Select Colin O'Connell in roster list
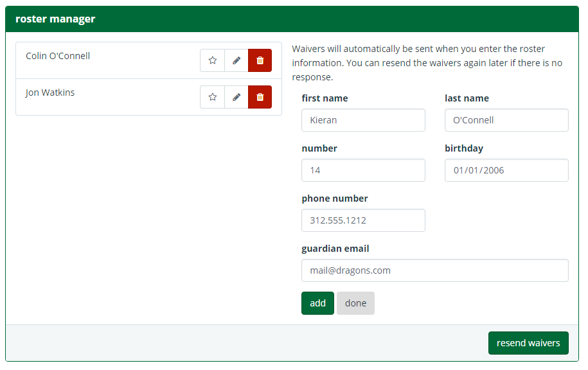This screenshot has width=588, height=370. point(58,56)
